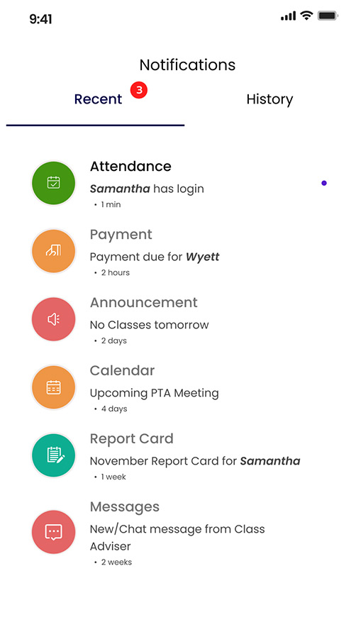
Task: Select the red Announcement megaphone icon
Action: [54, 319]
